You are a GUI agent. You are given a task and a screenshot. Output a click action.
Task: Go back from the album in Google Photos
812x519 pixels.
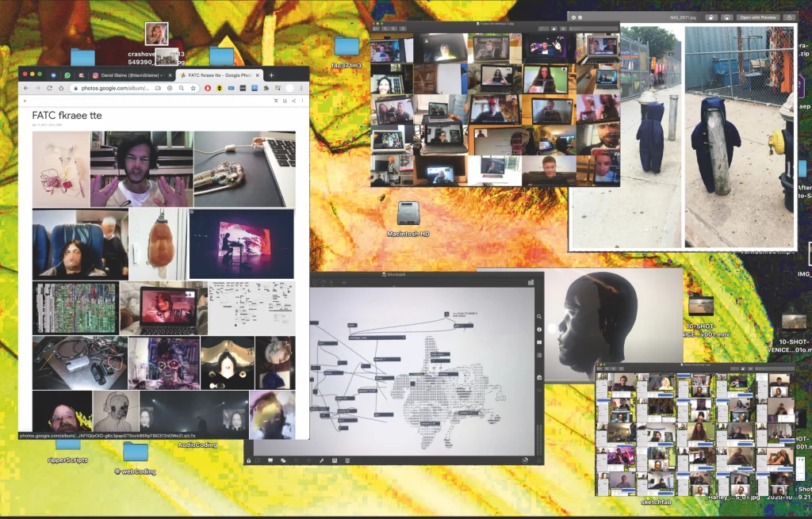[x=25, y=101]
